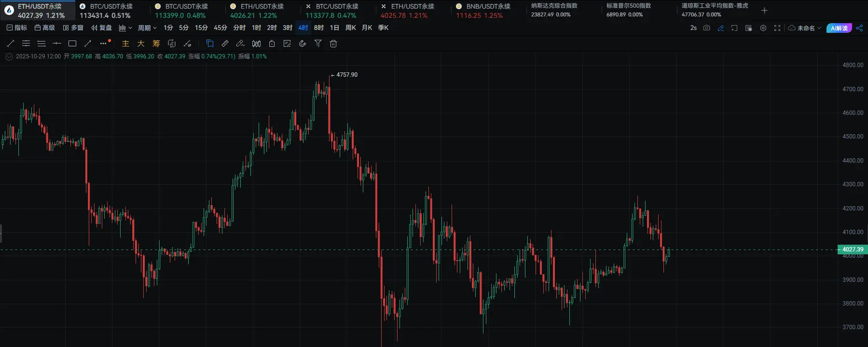Viewport: 868px width, 347px height.
Task: Open the AI解读 analysis button
Action: 839,28
